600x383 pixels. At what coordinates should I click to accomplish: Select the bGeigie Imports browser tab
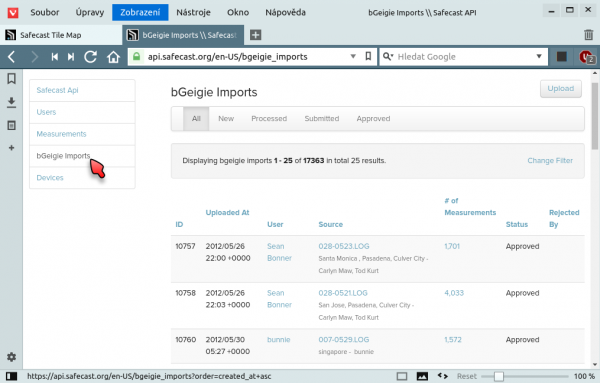click(x=183, y=35)
